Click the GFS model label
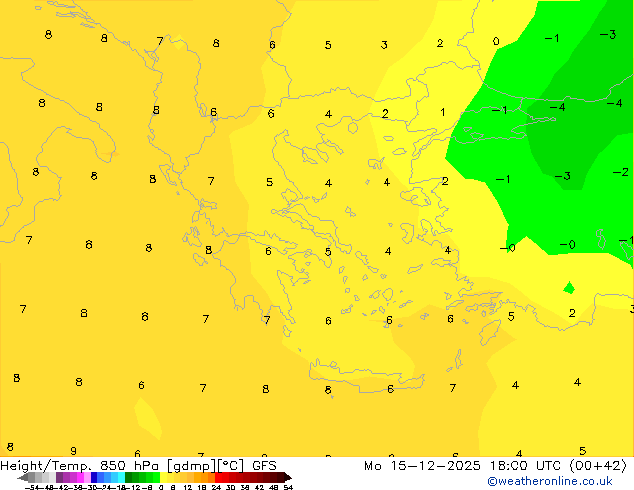Viewport: 634px width, 490px height. click(264, 465)
